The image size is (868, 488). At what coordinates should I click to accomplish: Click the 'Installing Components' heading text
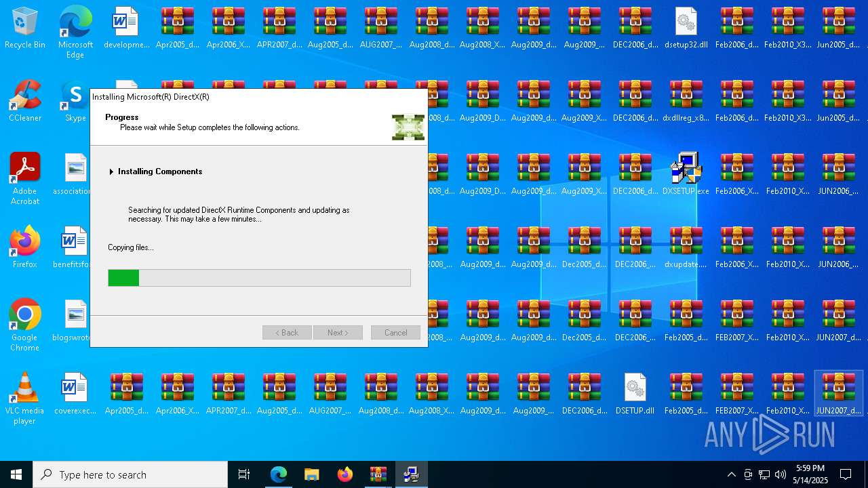[160, 171]
